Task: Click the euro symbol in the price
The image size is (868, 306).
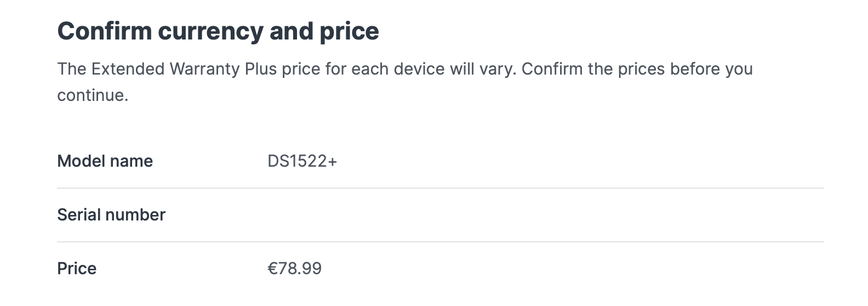Action: [x=272, y=269]
